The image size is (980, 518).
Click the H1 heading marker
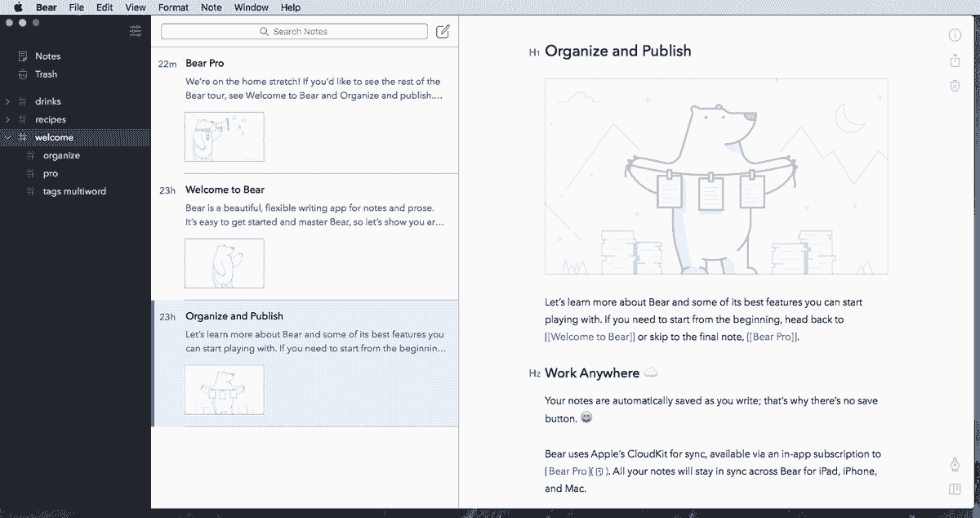534,52
